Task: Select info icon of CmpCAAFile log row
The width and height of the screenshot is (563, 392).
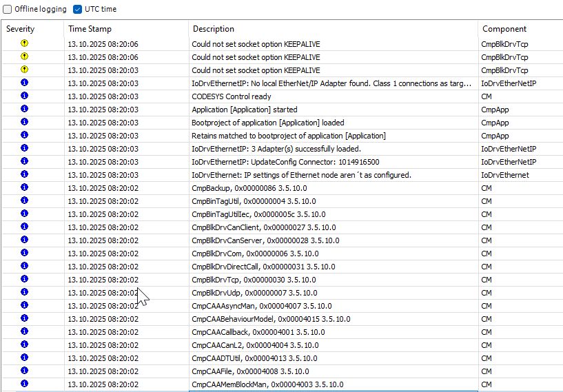Action: [25, 371]
